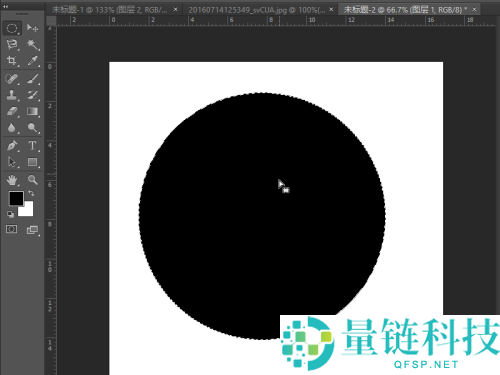Close the 未标题-2 document tab
500x375 pixels.
(474, 9)
